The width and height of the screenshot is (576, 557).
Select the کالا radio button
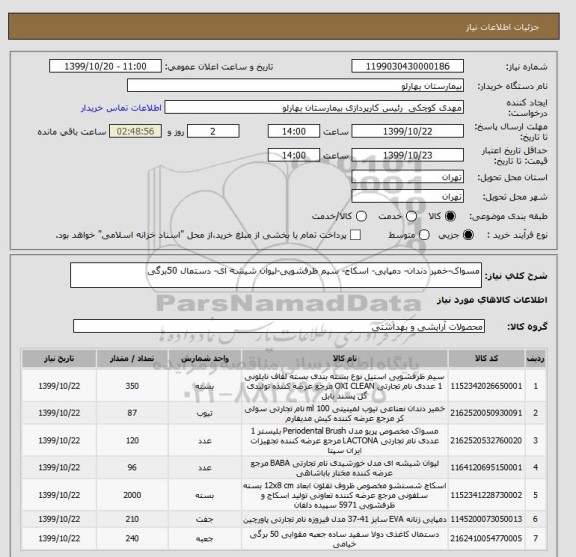[450, 216]
